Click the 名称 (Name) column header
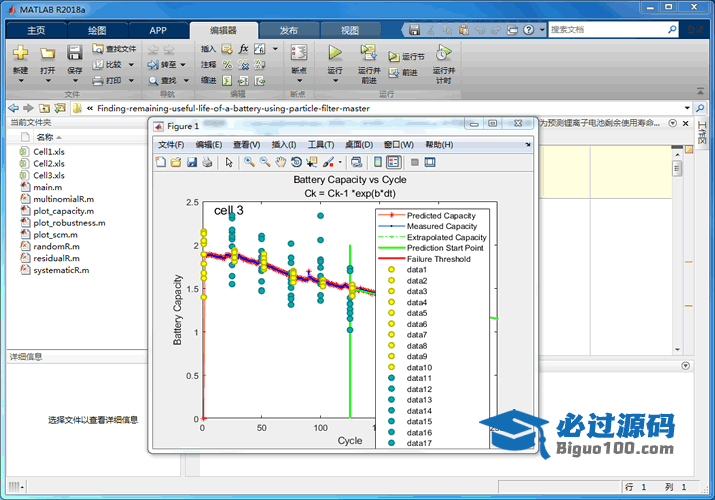 click(x=45, y=137)
